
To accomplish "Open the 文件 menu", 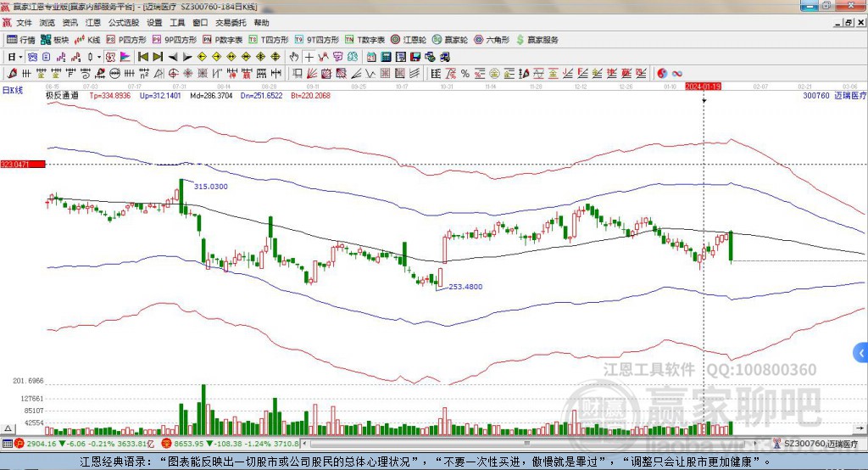I will 25,23.
